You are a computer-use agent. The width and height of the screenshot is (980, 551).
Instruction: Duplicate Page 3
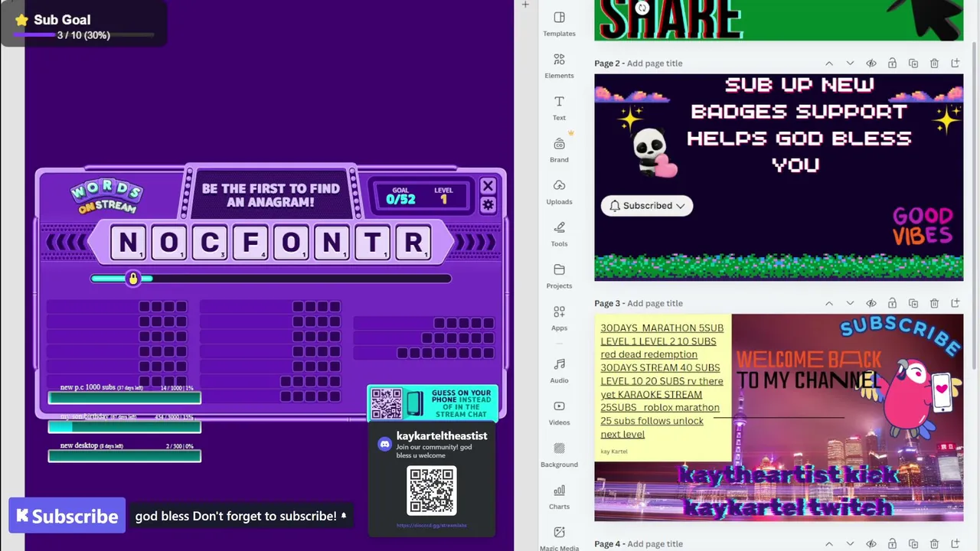(913, 304)
